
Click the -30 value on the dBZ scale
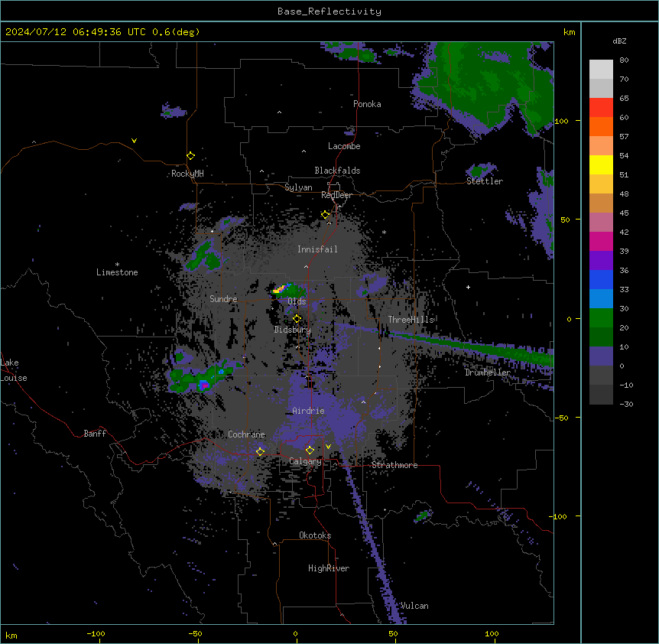tap(626, 405)
